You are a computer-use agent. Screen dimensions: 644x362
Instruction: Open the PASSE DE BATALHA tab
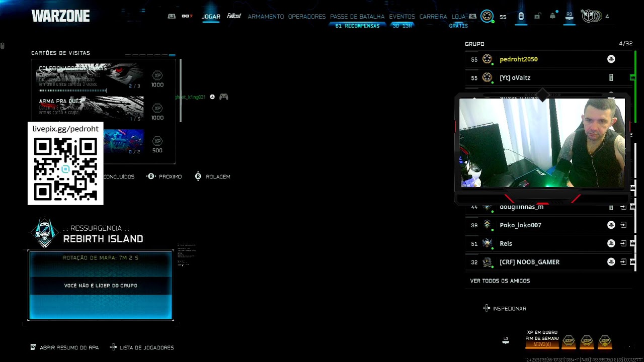(357, 17)
